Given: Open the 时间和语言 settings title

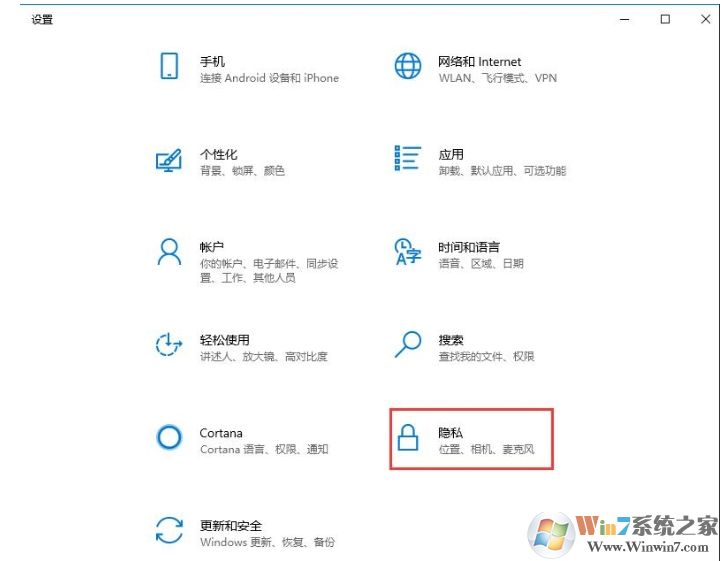Looking at the screenshot, I should tap(469, 247).
